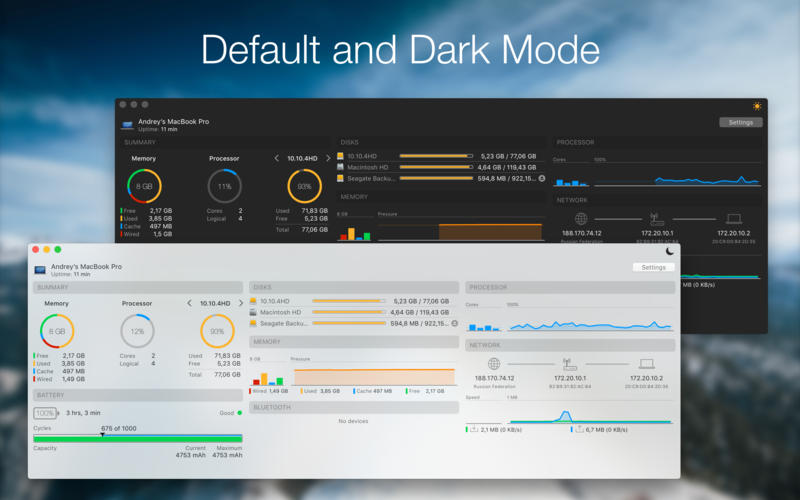The image size is (800, 500).
Task: Click the light window Memory 8 GB ring chart
Action: click(x=57, y=331)
